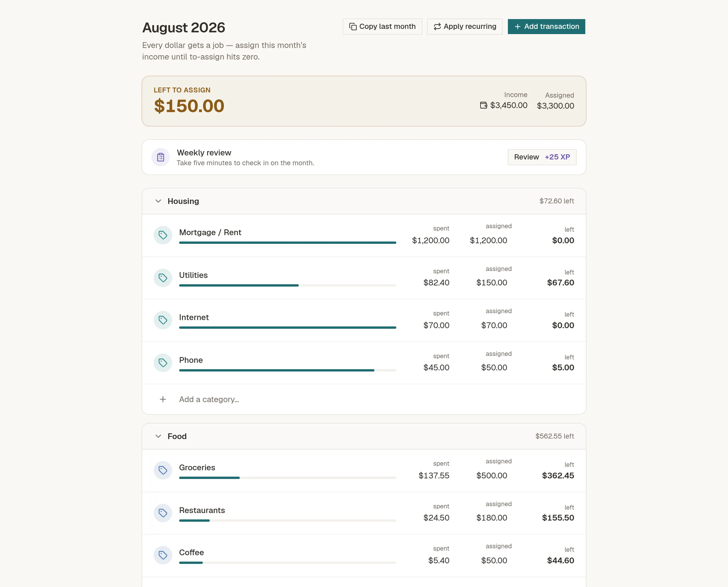Click Utilities assigned amount $150.00
Viewport: 728px width, 587px height.
click(492, 283)
